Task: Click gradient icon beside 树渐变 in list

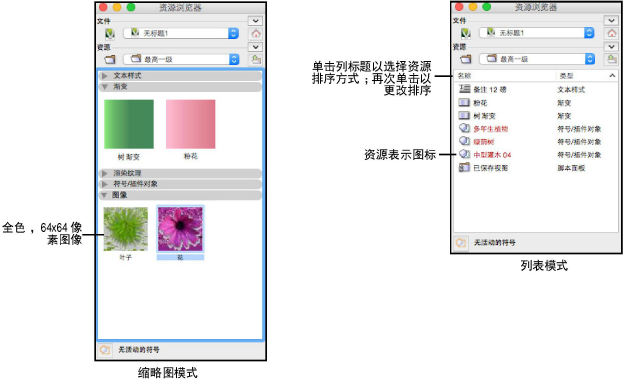Action: point(464,116)
